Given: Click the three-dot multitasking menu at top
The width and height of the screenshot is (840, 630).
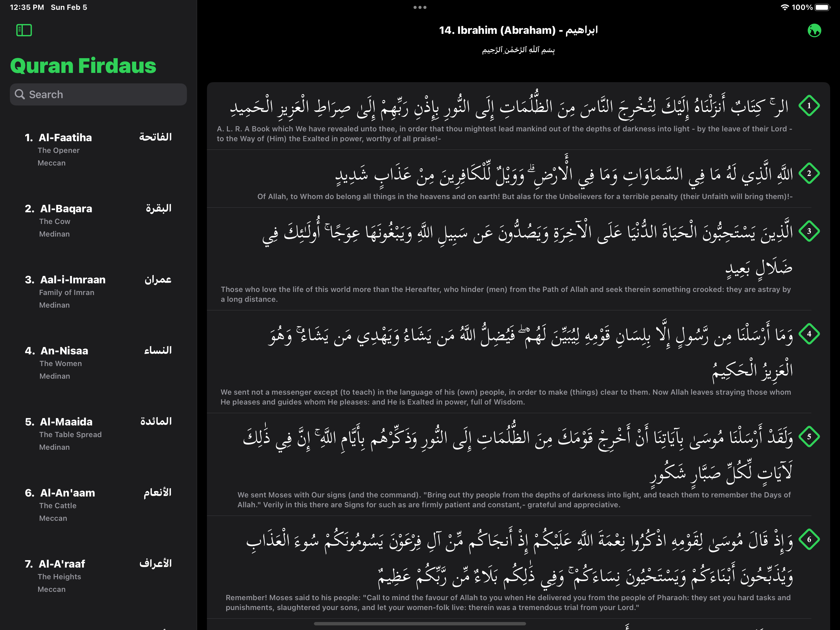Looking at the screenshot, I should pyautogui.click(x=420, y=7).
